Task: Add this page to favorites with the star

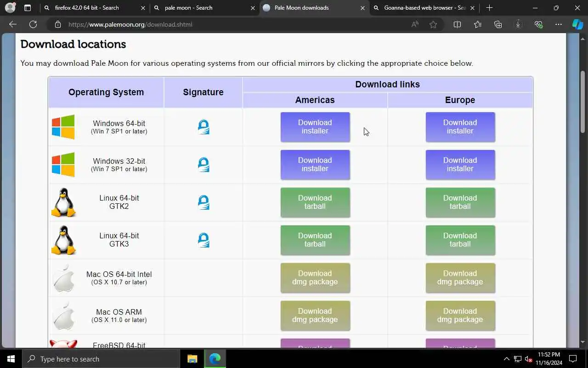Action: (x=433, y=24)
